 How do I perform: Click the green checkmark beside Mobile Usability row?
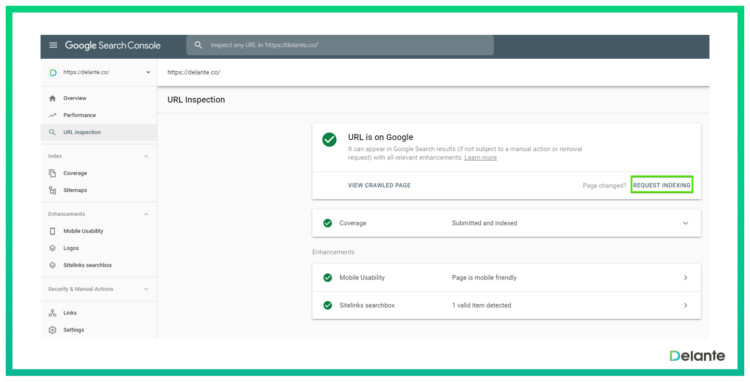point(328,277)
